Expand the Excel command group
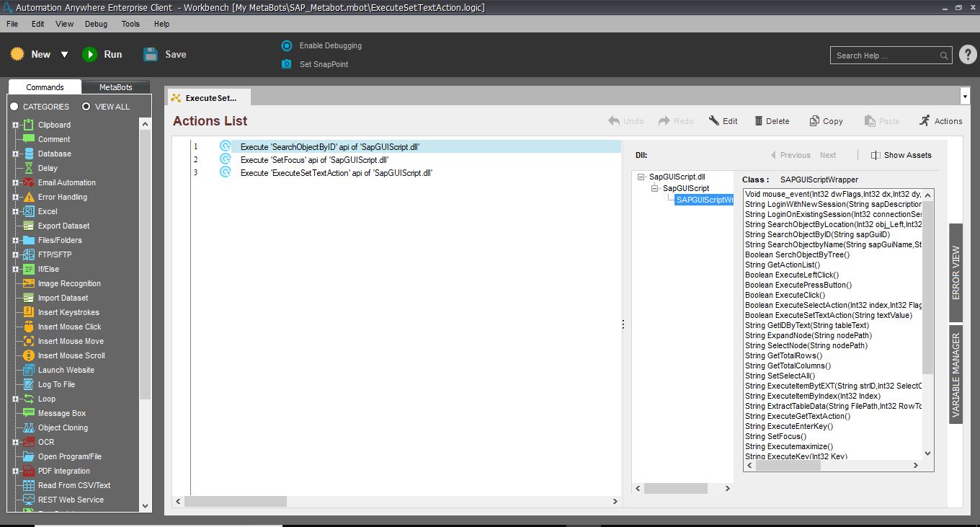This screenshot has width=980, height=527. 15,211
